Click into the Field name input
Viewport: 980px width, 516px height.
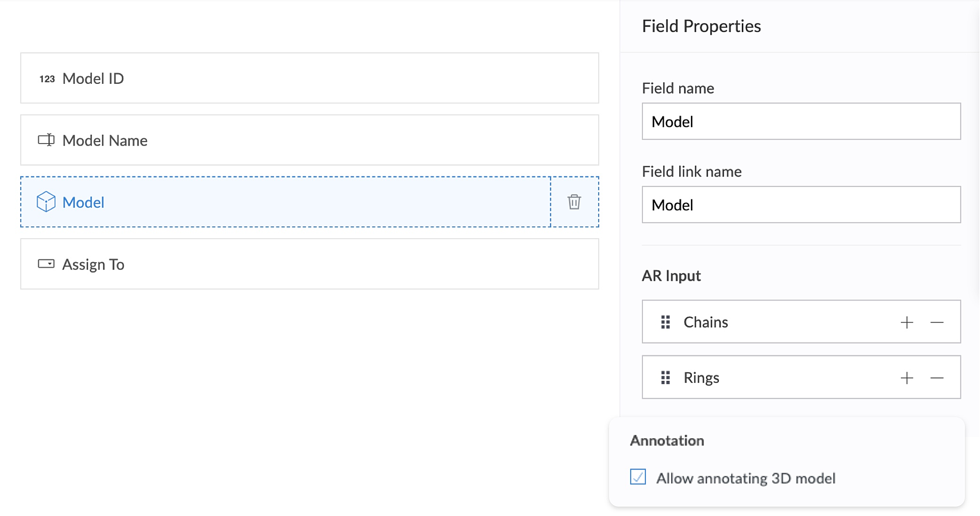[801, 122]
